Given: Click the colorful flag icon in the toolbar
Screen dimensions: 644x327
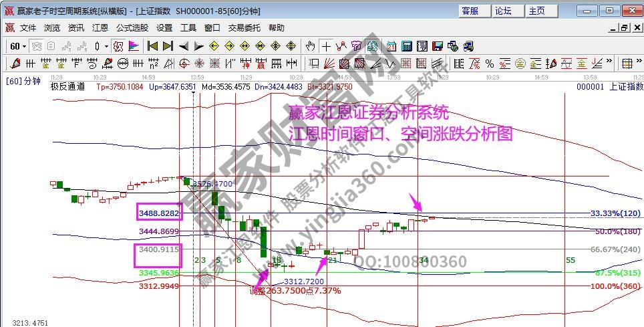Looking at the screenshot, I should click(133, 46).
